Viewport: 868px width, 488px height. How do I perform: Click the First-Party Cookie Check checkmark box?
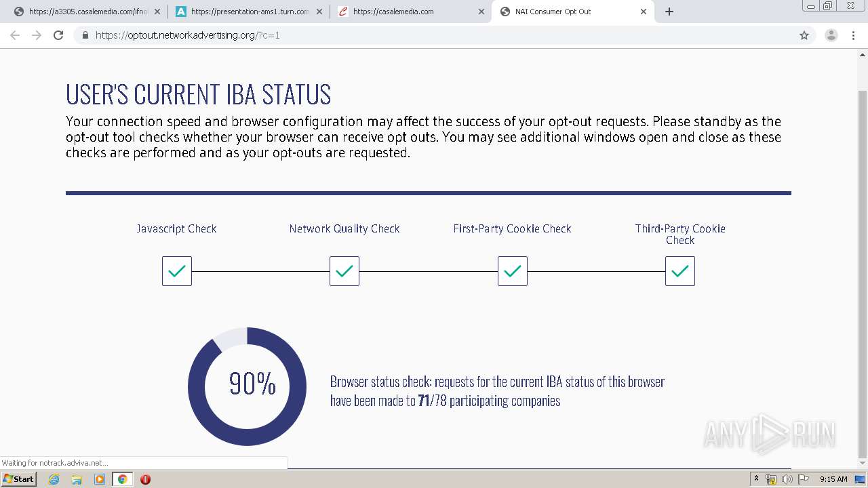point(513,271)
